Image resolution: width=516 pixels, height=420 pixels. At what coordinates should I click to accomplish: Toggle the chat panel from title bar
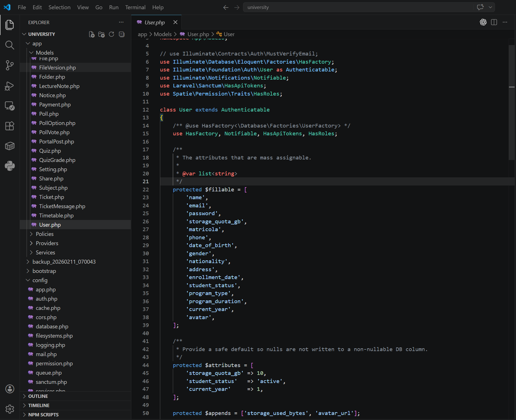(480, 7)
